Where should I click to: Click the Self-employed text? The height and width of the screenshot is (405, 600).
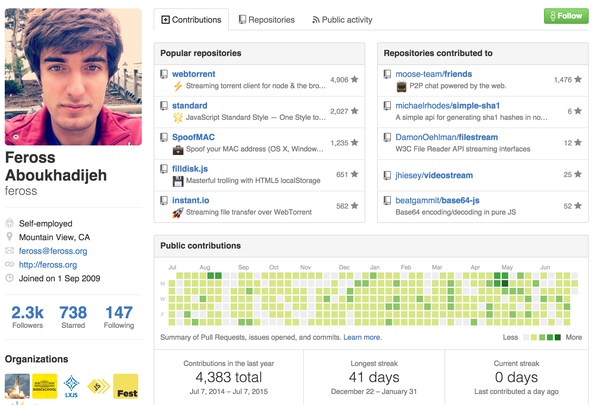[x=46, y=224]
